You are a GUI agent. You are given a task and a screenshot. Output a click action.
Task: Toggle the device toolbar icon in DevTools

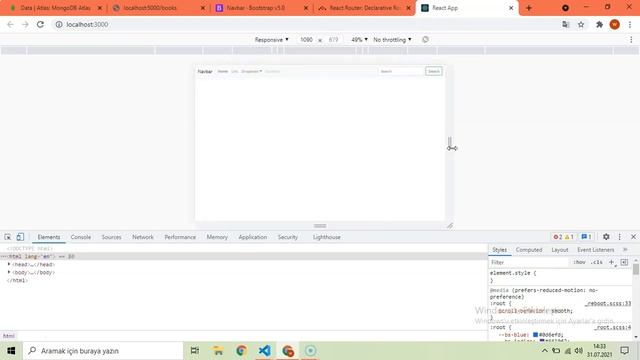20,237
